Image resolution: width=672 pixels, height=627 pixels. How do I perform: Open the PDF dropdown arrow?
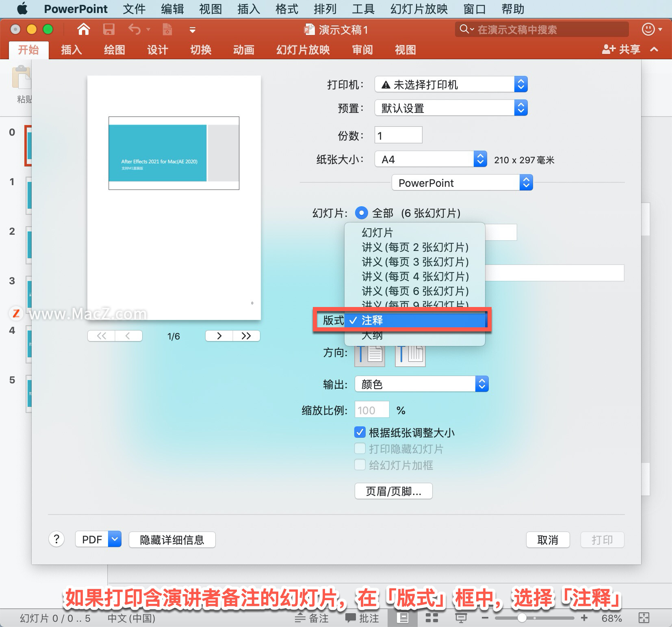pos(115,539)
